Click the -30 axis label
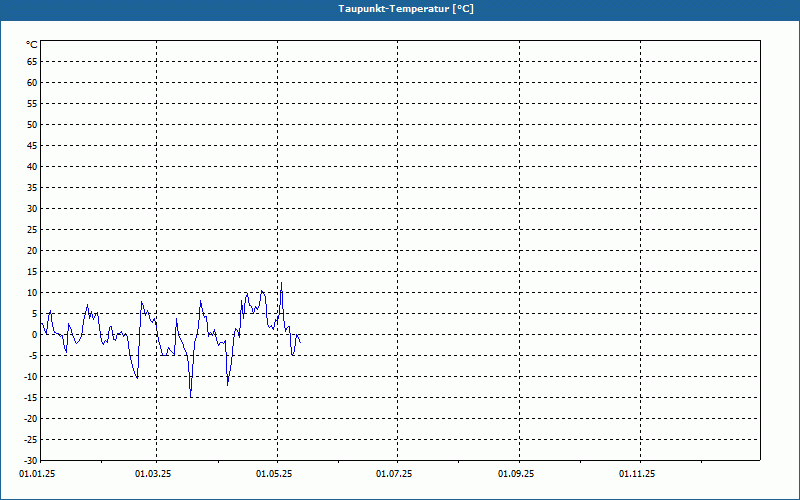This screenshot has height=500, width=800. pos(31,460)
